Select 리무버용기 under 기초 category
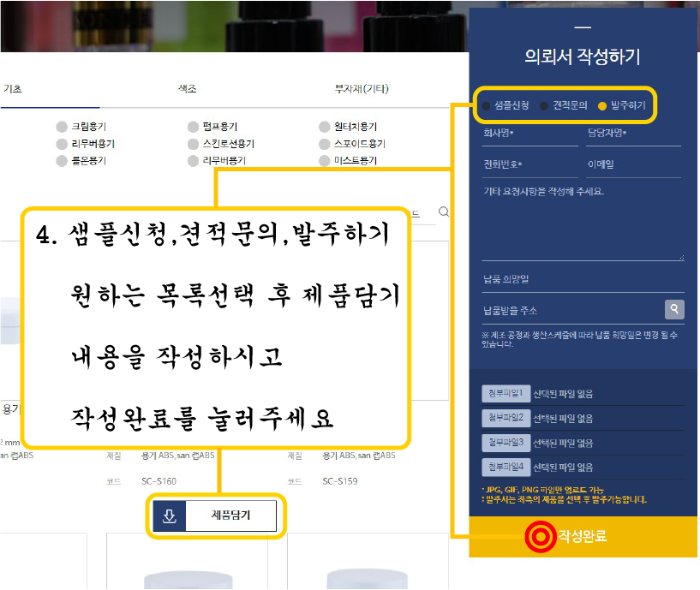Image resolution: width=700 pixels, height=590 pixels. click(86, 144)
